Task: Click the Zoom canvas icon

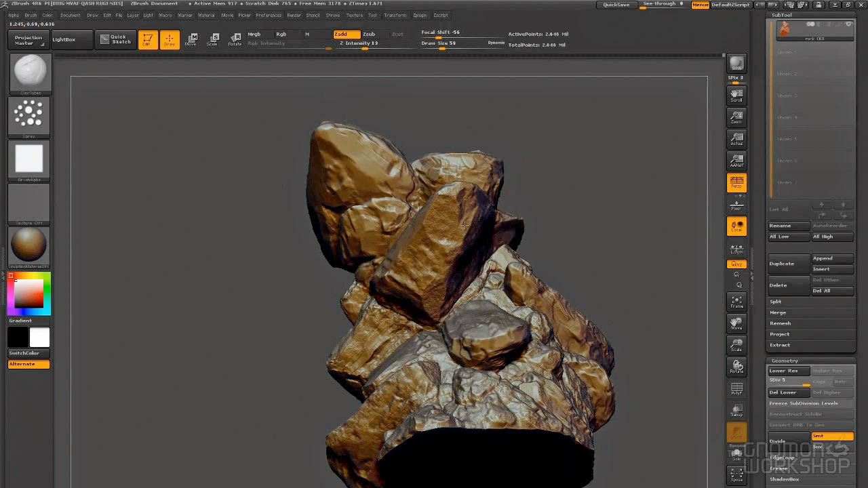Action: 736,117
